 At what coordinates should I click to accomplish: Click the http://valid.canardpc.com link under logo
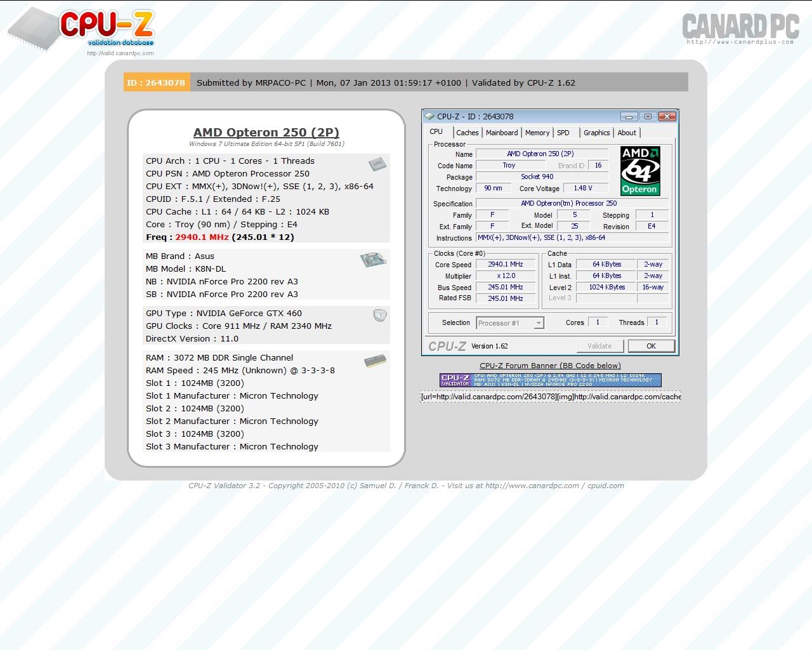coord(121,53)
